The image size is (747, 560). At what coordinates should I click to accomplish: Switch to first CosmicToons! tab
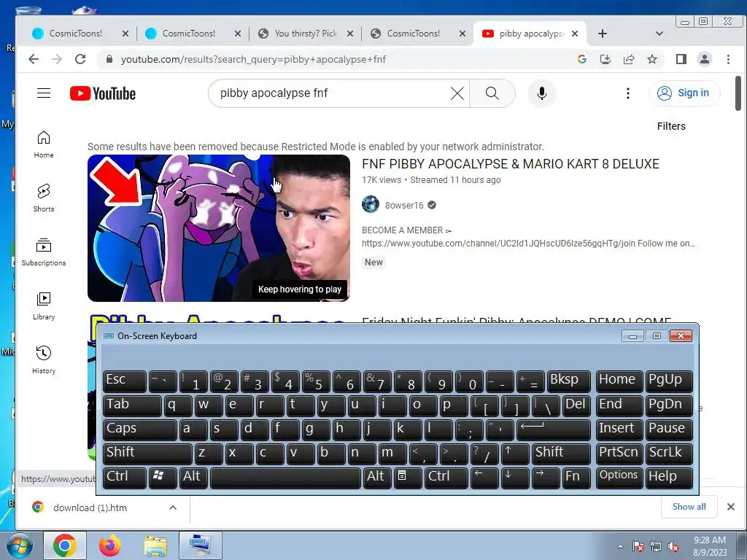point(80,34)
